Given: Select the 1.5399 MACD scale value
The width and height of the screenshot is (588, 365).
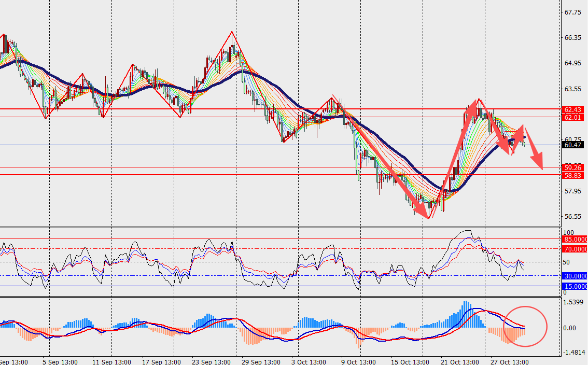Looking at the screenshot, I should click(x=573, y=302).
